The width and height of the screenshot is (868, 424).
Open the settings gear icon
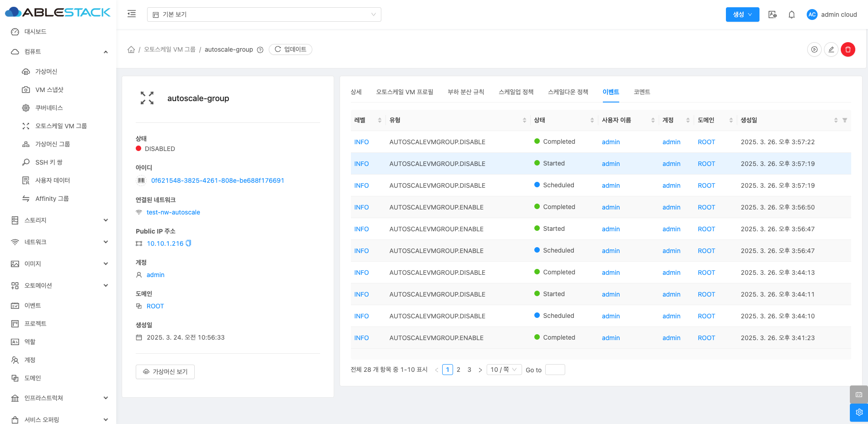(x=858, y=412)
